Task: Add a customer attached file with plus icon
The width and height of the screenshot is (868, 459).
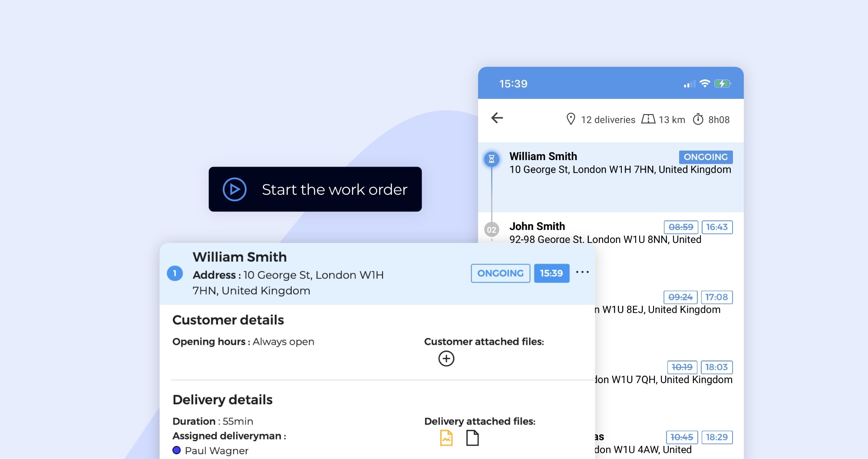Action: 446,359
